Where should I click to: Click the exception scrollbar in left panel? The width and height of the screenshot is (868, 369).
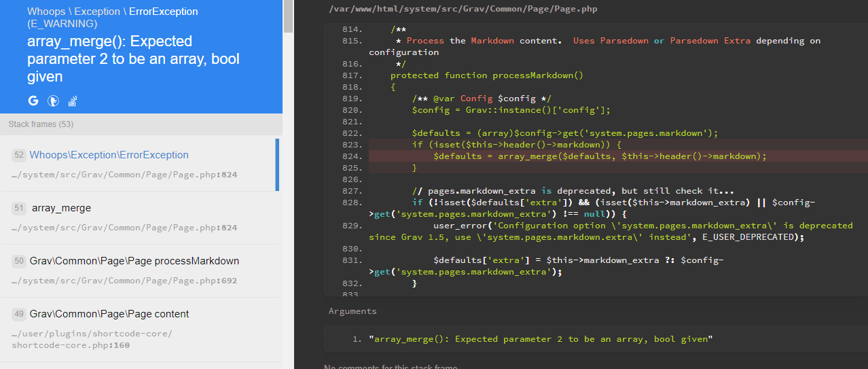(288, 17)
